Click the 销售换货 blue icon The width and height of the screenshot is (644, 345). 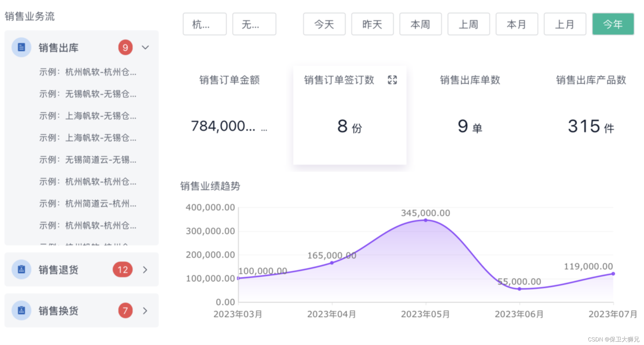point(21,311)
